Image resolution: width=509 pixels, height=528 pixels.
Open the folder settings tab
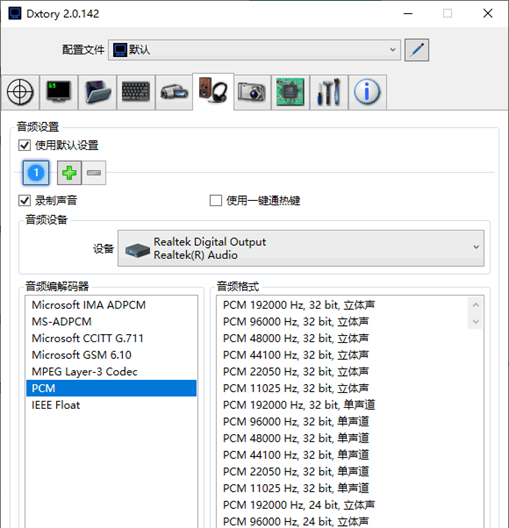[x=97, y=92]
